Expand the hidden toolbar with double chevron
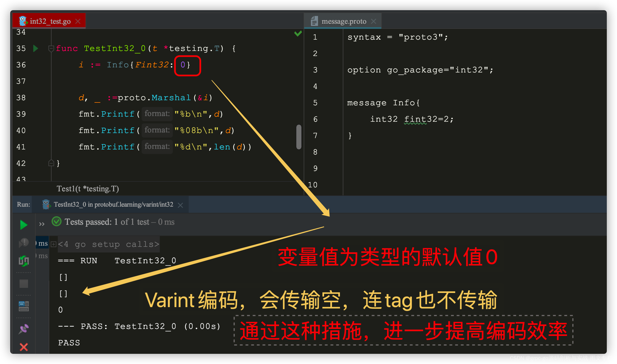Image resolution: width=617 pixels, height=364 pixels. coord(42,224)
